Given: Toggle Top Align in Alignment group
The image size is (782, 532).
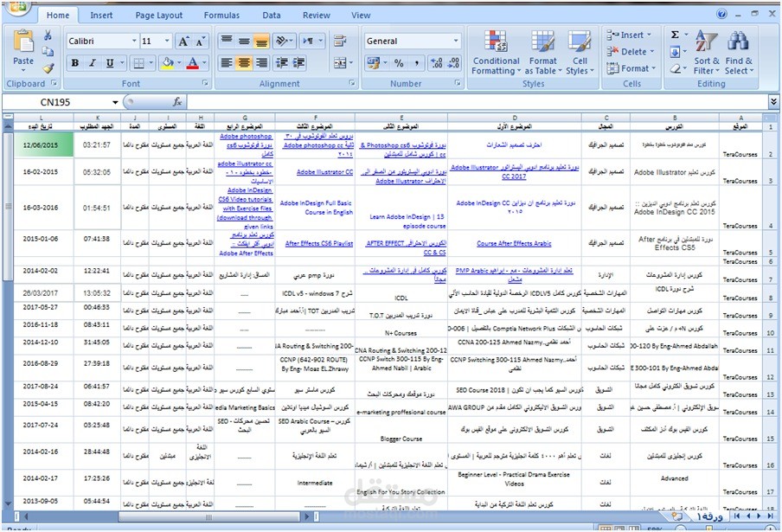Looking at the screenshot, I should 227,41.
